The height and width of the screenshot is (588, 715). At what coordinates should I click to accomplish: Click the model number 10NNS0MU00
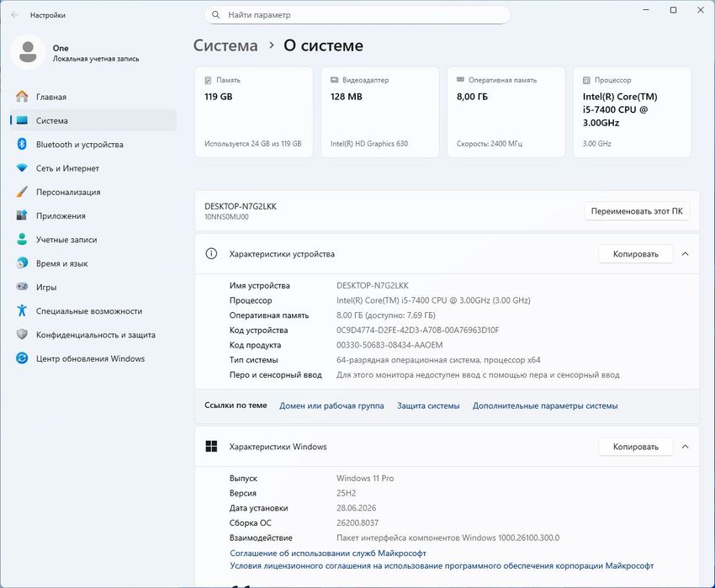point(226,217)
